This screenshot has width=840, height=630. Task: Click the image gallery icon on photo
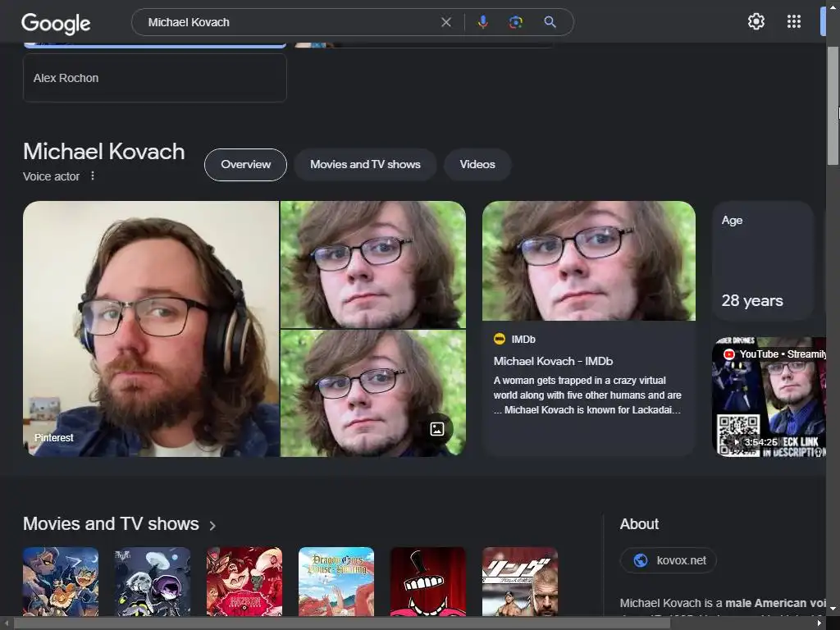click(437, 429)
